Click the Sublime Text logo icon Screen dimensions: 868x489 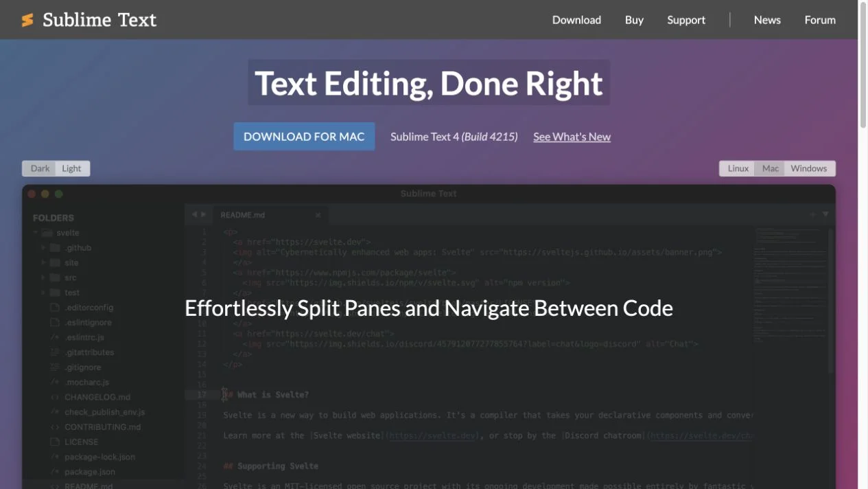coord(27,20)
